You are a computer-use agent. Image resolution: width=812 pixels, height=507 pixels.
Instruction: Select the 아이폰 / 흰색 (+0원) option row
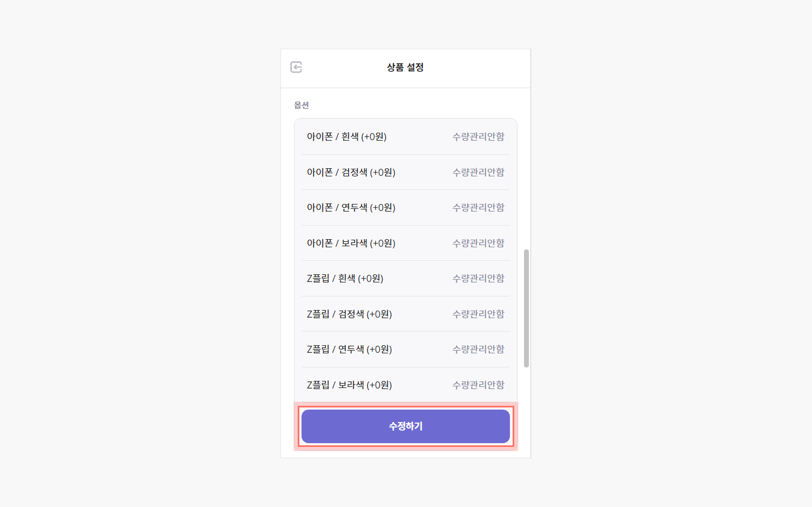405,137
